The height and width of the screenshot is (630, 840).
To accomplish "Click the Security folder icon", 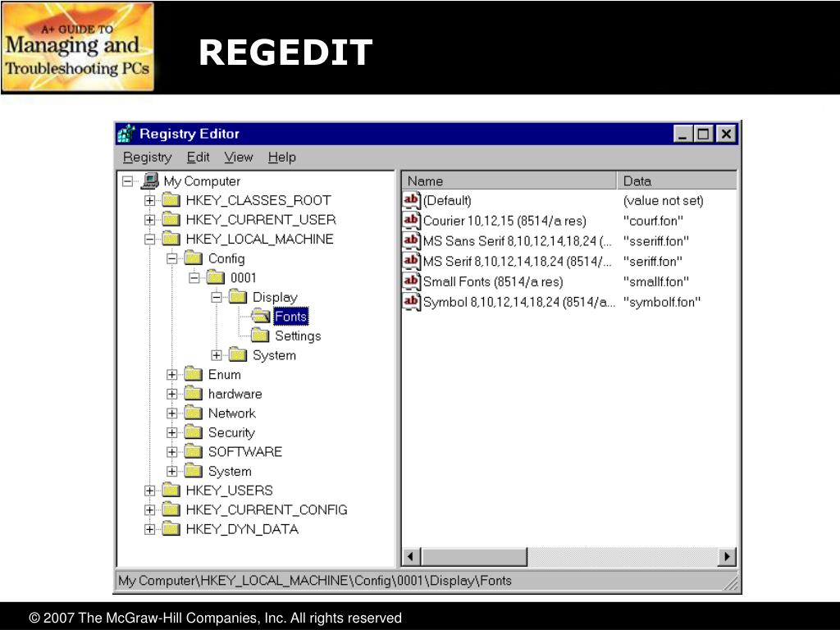I will tap(194, 432).
